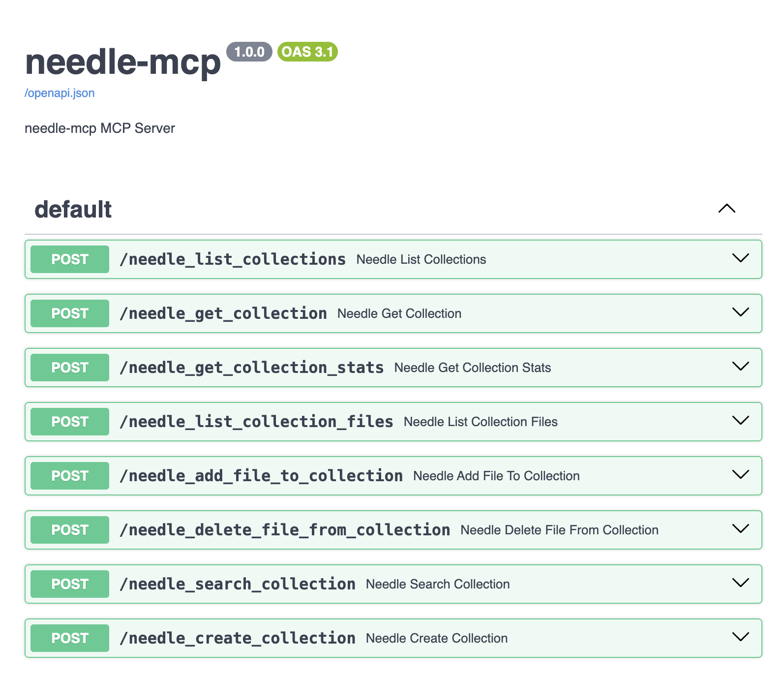
Task: Click POST badge for needle_create_collection
Action: 70,638
